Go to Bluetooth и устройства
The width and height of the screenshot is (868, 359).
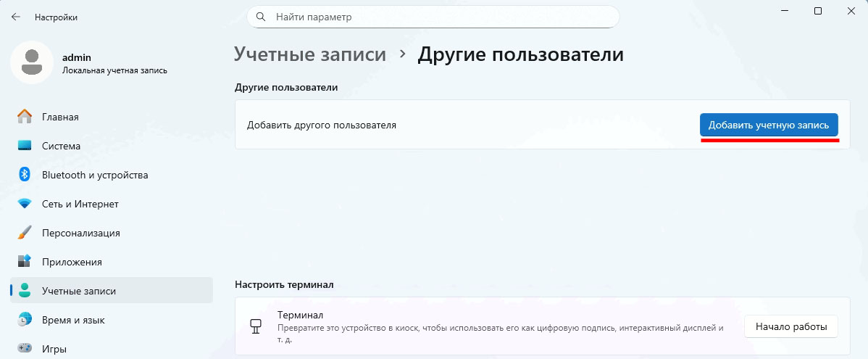[112, 175]
